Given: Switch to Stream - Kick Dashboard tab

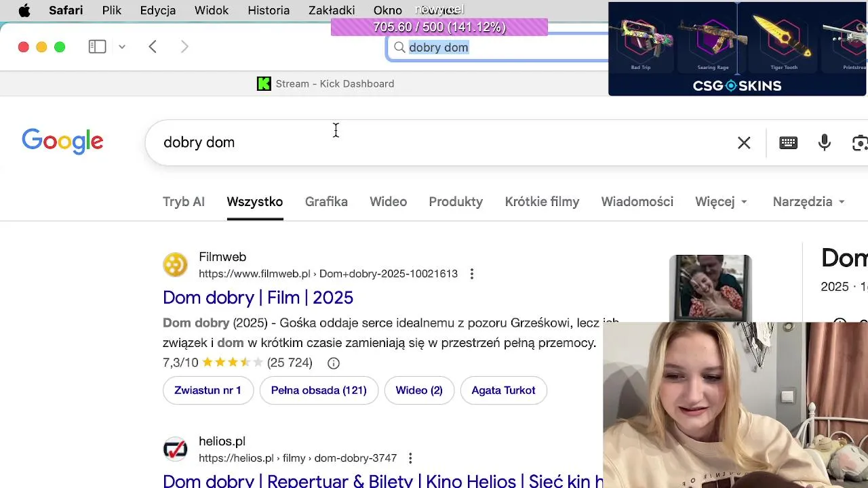Looking at the screenshot, I should pos(325,84).
